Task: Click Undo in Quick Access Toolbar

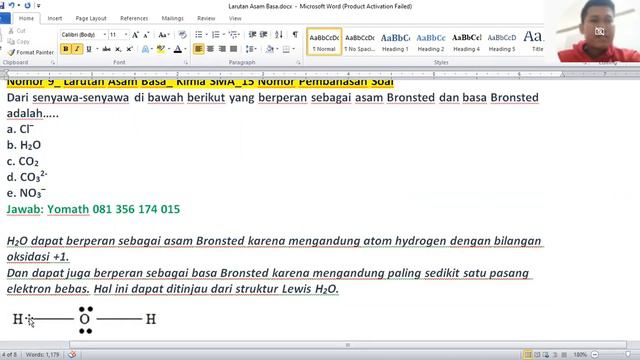Action: pyautogui.click(x=11, y=6)
